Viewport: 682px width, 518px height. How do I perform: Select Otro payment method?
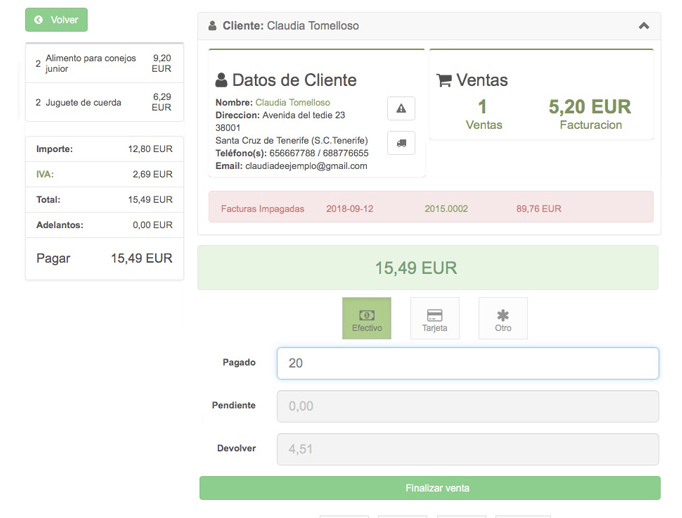[x=502, y=318]
